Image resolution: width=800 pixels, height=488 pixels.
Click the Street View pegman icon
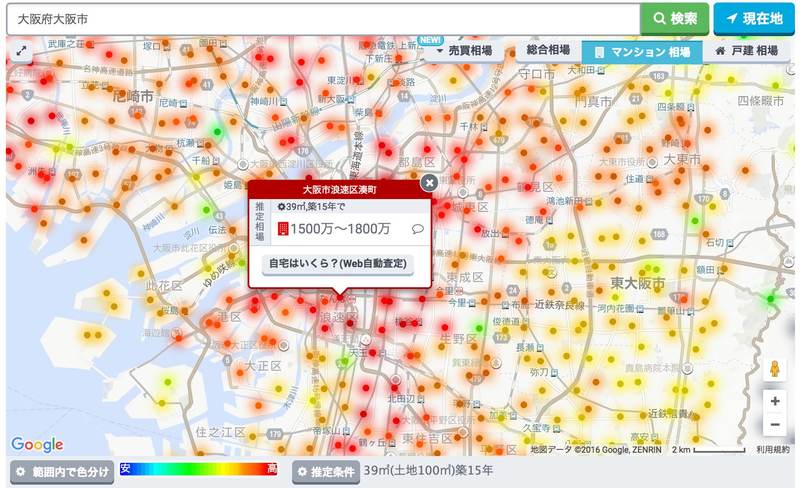point(774,369)
